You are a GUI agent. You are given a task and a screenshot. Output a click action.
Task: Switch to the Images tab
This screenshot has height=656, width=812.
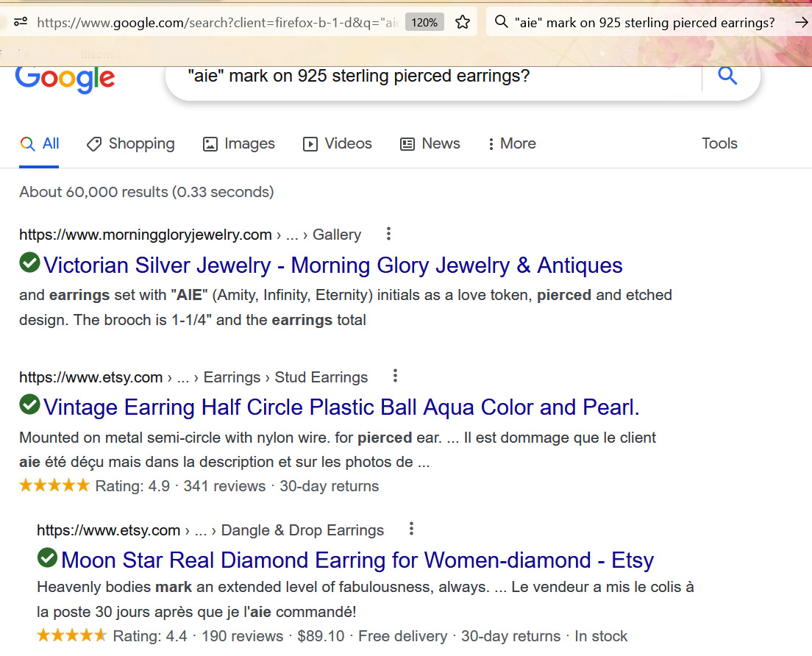click(x=239, y=143)
